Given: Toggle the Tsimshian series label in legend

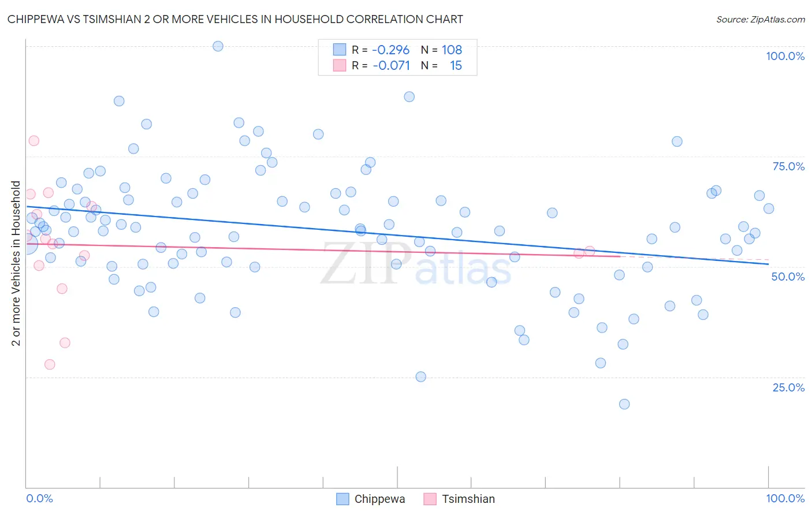Looking at the screenshot, I should point(468,499).
